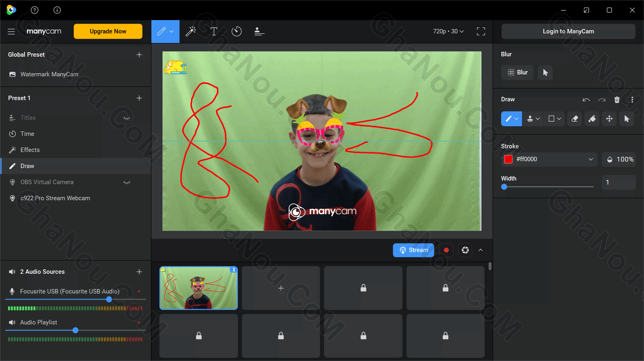
Task: Open the info about icon
Action: click(x=57, y=10)
